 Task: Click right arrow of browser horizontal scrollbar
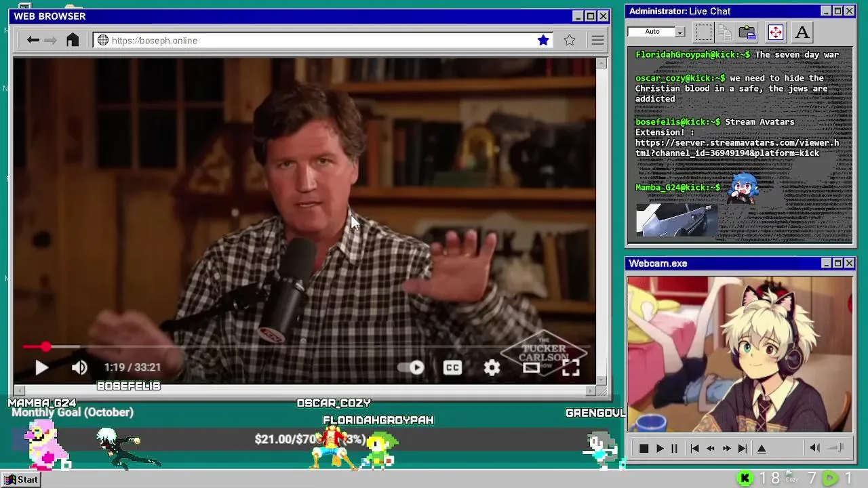point(590,390)
